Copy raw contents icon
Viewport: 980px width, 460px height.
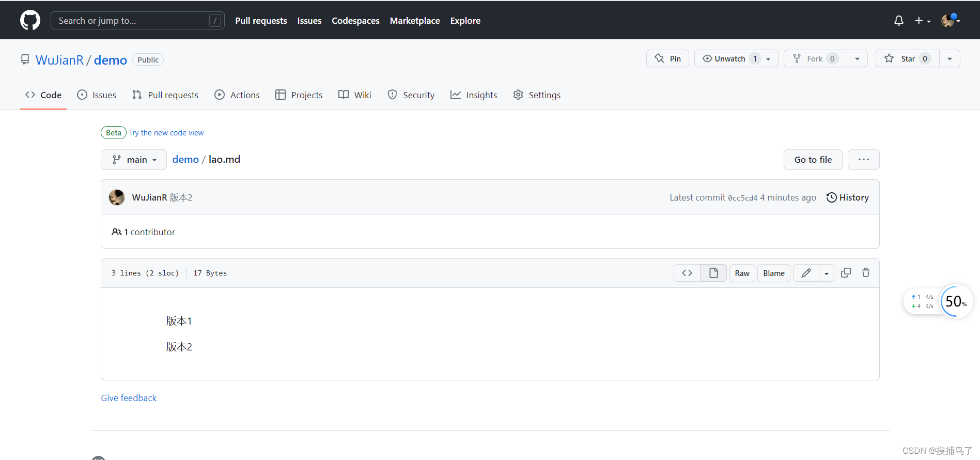846,272
